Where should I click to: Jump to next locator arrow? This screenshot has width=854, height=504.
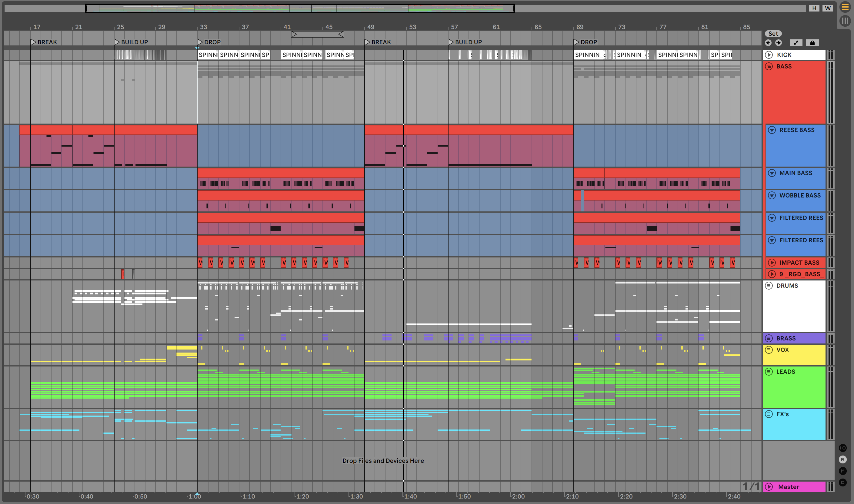[x=779, y=42]
